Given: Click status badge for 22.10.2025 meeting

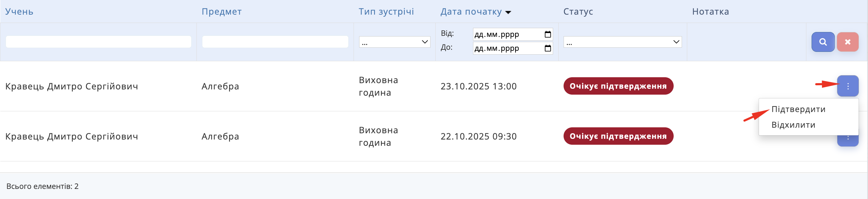Looking at the screenshot, I should click(x=618, y=136).
